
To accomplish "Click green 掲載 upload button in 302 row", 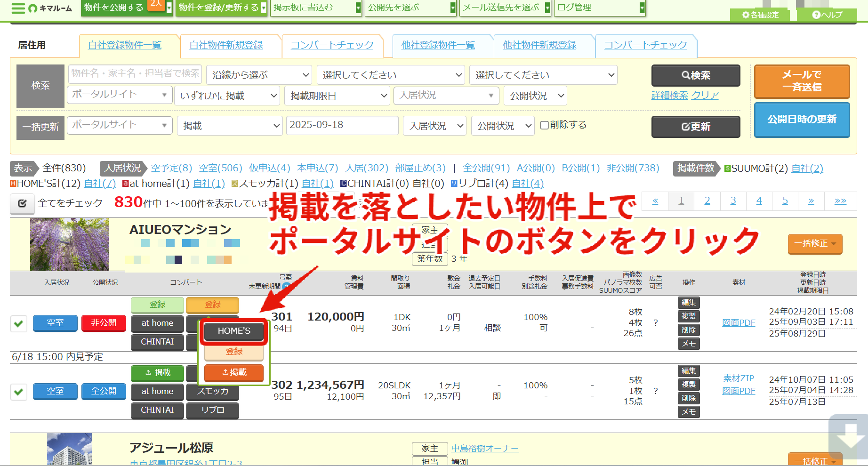I will click(157, 373).
